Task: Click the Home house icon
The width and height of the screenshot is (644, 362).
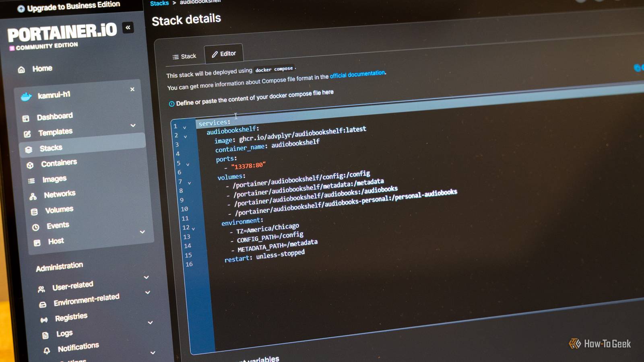Action: [x=22, y=70]
